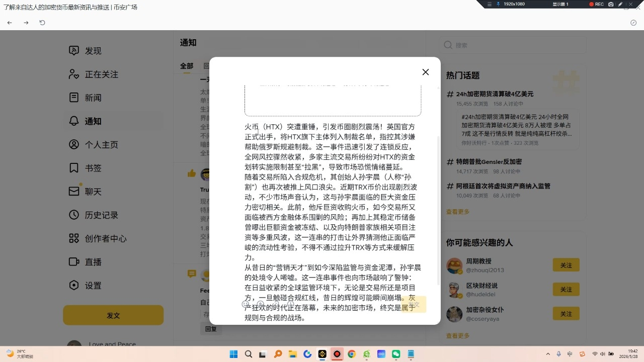Screen dimensions: 644x362
Task: Switch input method via 中 tray icon
Action: pyautogui.click(x=571, y=354)
